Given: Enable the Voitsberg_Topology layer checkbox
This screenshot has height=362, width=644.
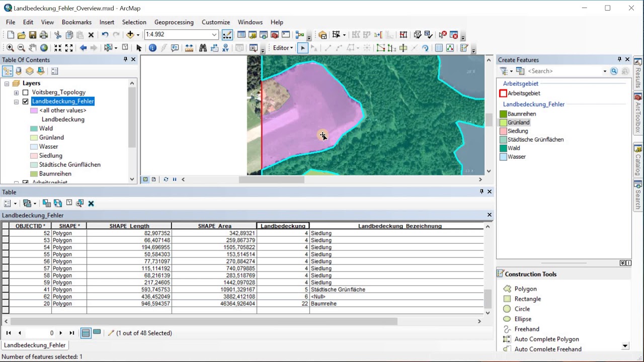Looking at the screenshot, I should coord(25,92).
